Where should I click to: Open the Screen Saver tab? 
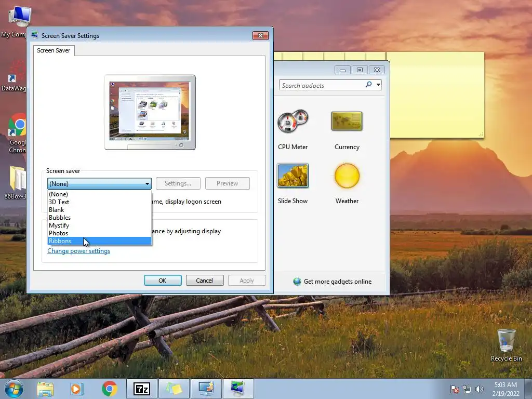[x=54, y=50]
